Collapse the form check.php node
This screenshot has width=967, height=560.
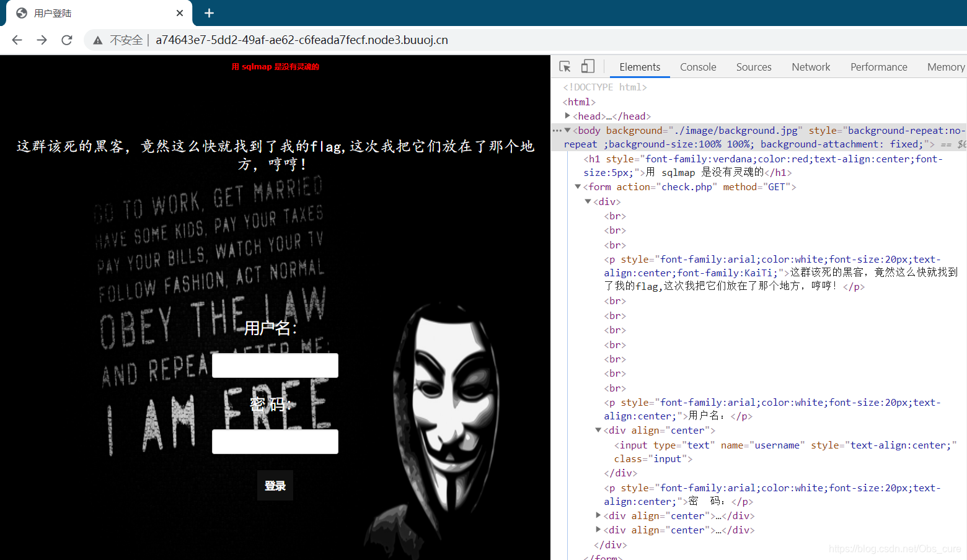click(x=578, y=186)
